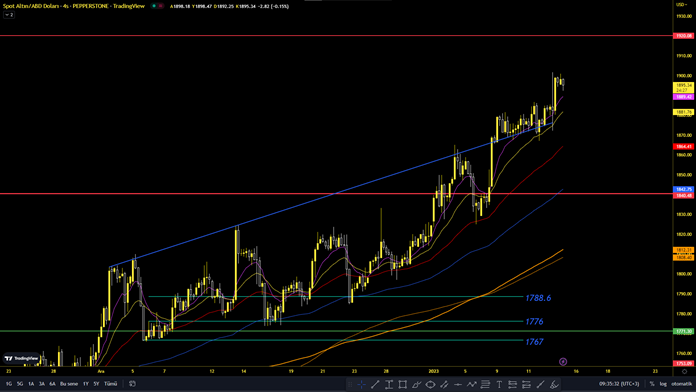Select the trend line drawing tool
Image resolution: width=696 pixels, height=392 pixels.
375,384
